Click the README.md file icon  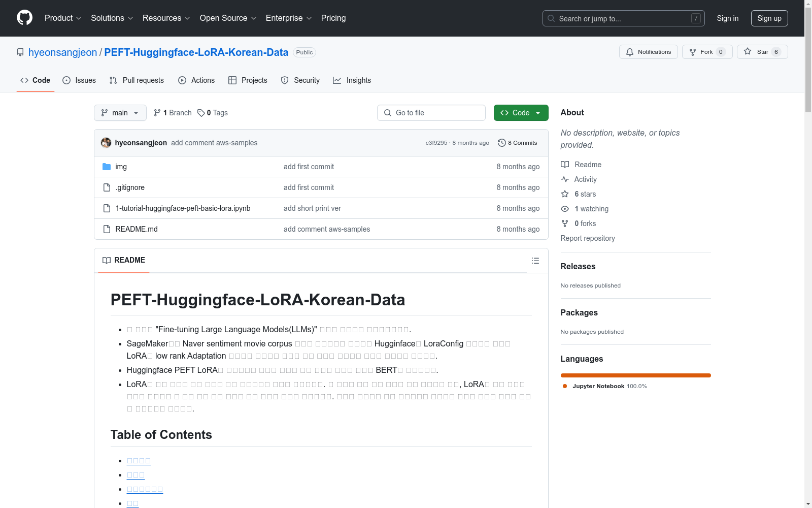coord(107,229)
